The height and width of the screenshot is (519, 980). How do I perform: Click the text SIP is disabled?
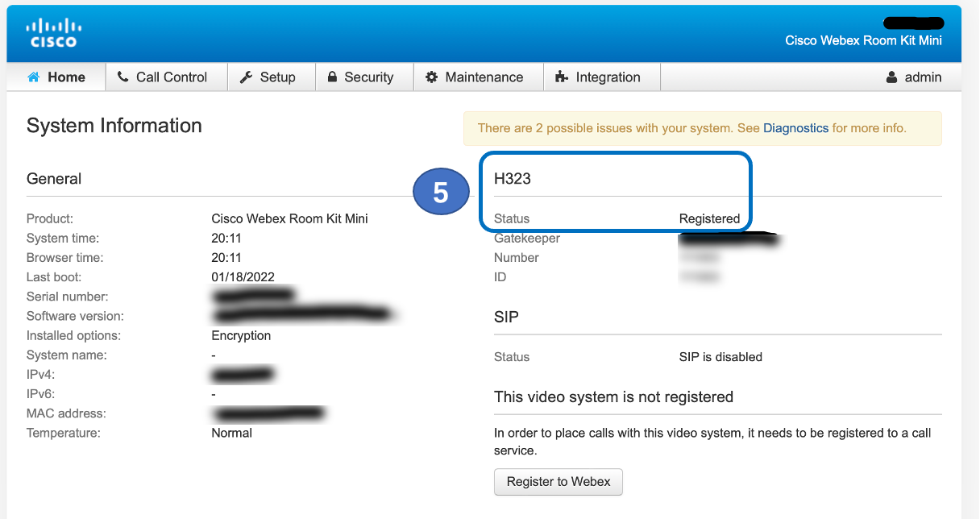[720, 356]
